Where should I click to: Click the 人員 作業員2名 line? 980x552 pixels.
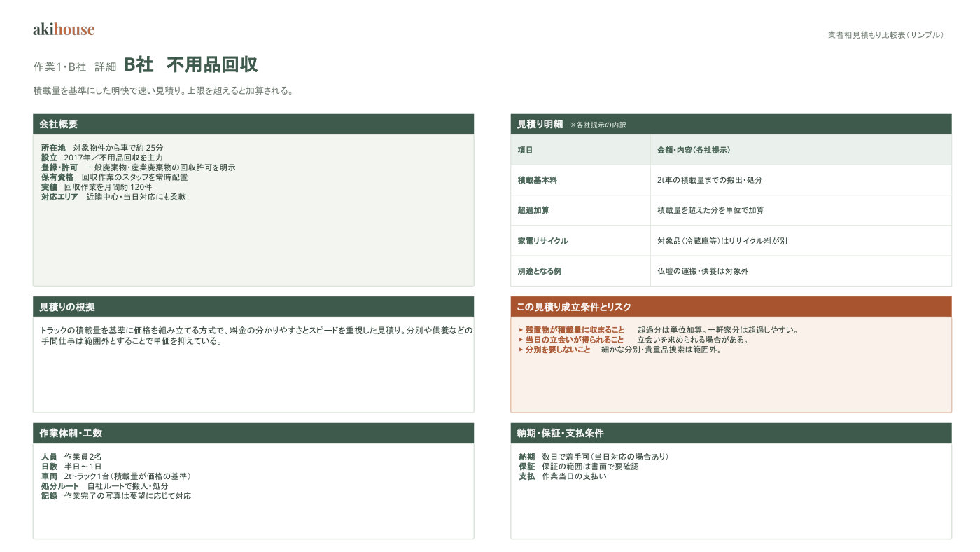(71, 457)
